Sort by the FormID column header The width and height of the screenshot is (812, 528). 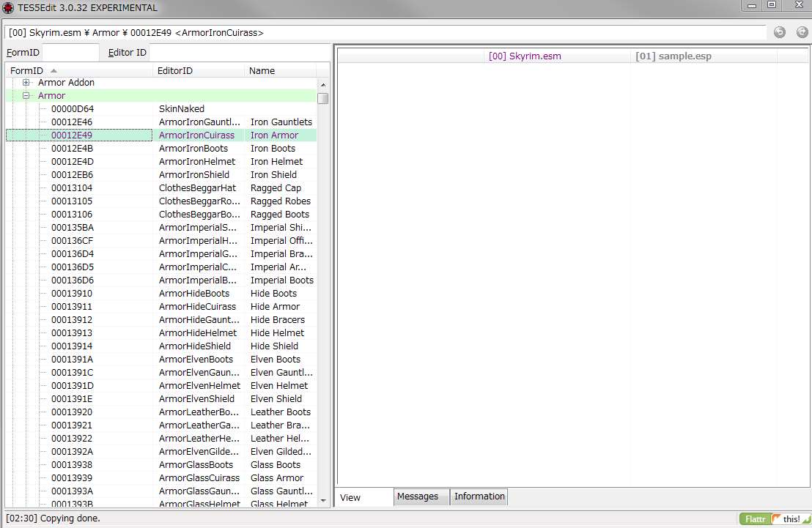pos(79,70)
